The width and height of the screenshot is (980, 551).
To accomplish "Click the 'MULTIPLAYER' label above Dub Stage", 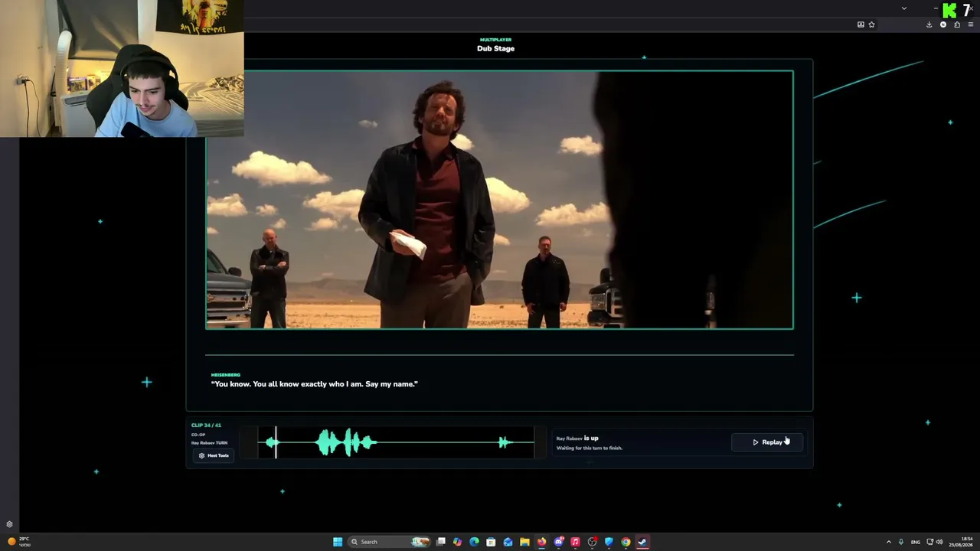I will [x=495, y=40].
